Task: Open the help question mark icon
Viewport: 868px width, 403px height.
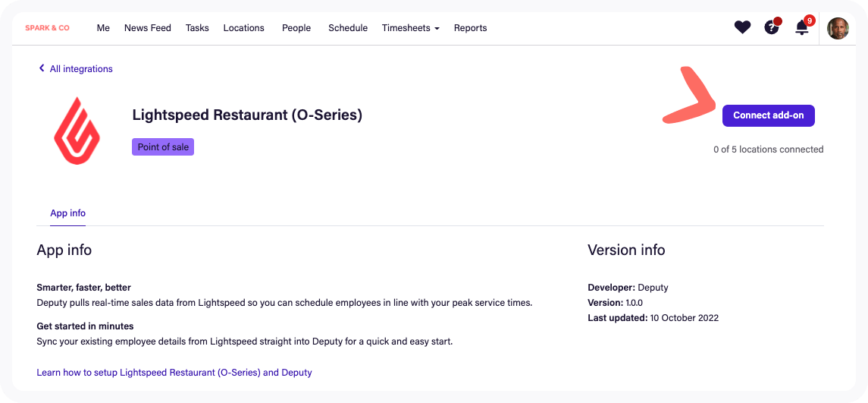Action: (x=772, y=27)
